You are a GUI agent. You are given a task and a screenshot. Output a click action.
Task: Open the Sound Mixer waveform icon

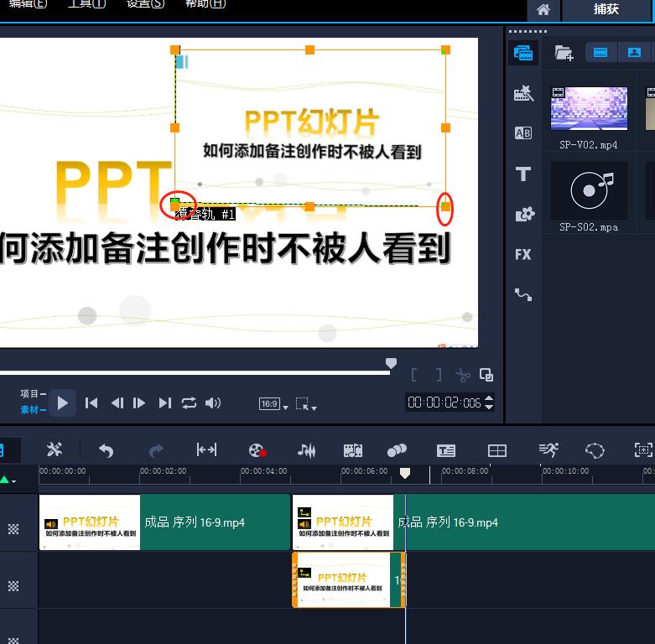pos(307,450)
